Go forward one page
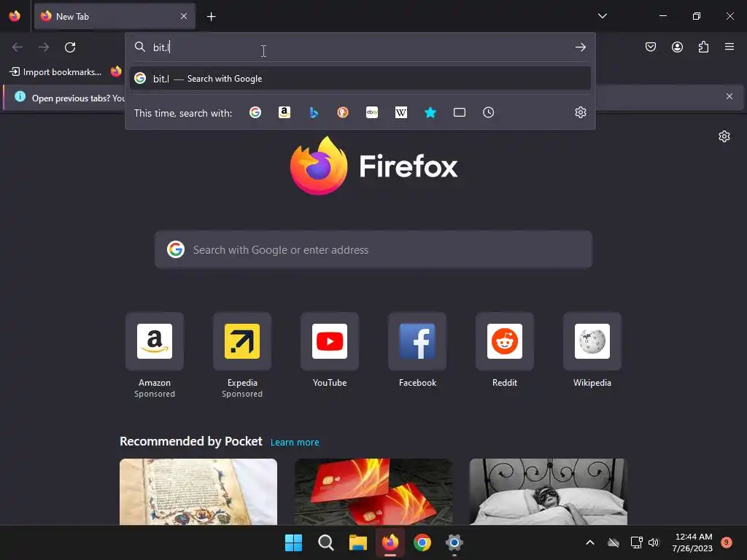The width and height of the screenshot is (747, 560). (44, 47)
